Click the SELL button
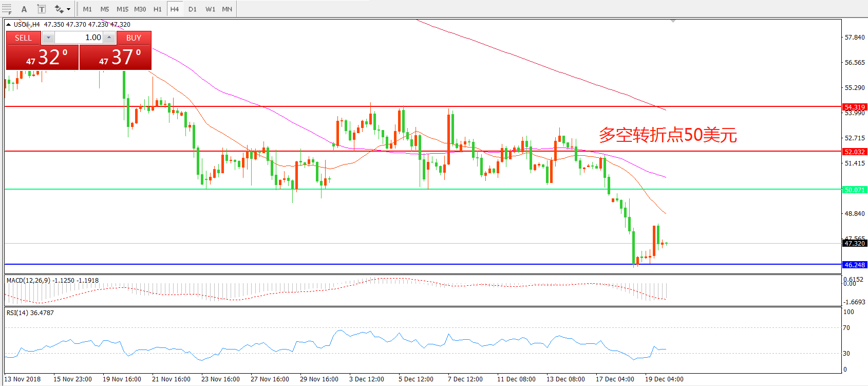 pyautogui.click(x=24, y=38)
